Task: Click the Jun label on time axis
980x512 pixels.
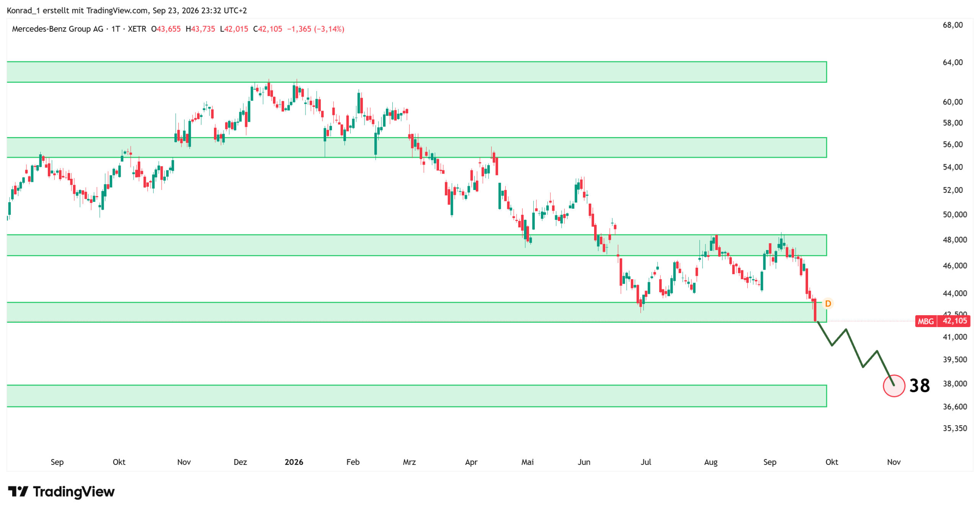Action: point(583,462)
